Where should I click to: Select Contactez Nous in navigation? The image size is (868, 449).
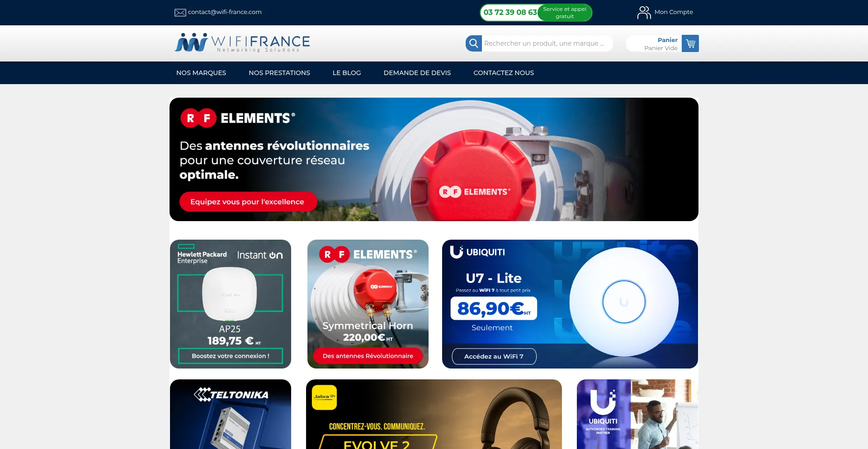[x=504, y=73]
